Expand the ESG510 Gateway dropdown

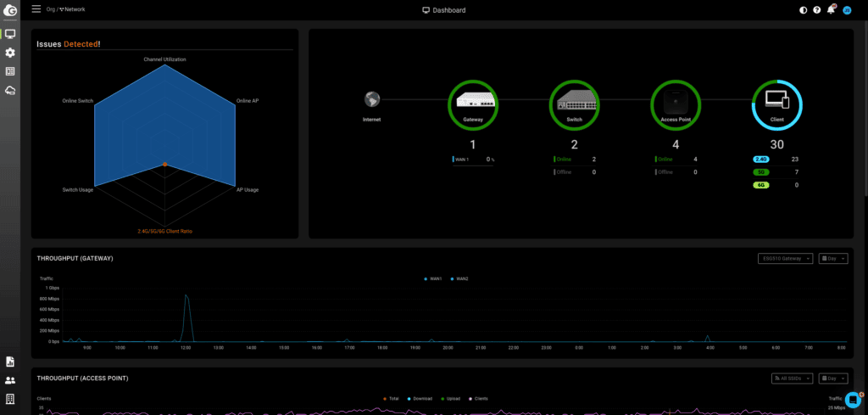[x=785, y=258]
